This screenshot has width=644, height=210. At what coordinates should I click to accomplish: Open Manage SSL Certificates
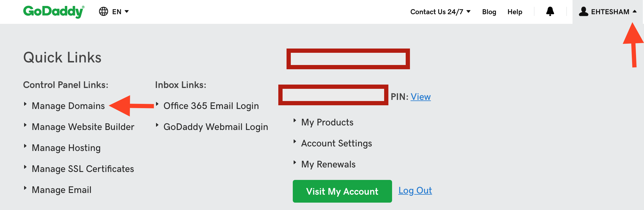point(83,169)
